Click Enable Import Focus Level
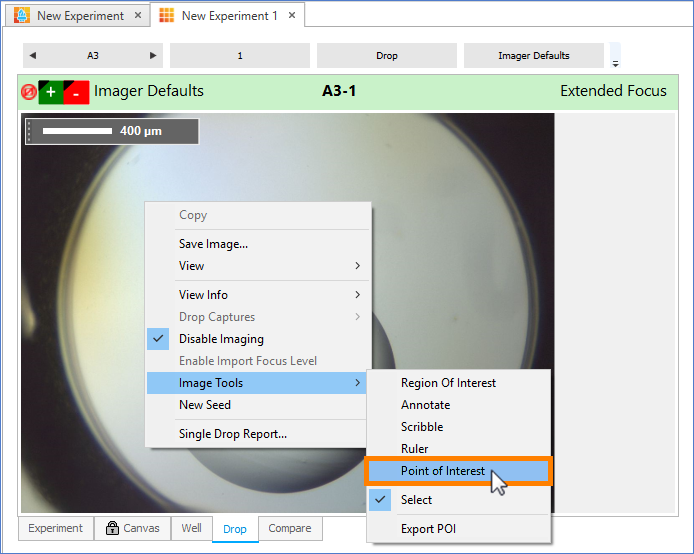Screen dimensions: 694x554 [258, 361]
